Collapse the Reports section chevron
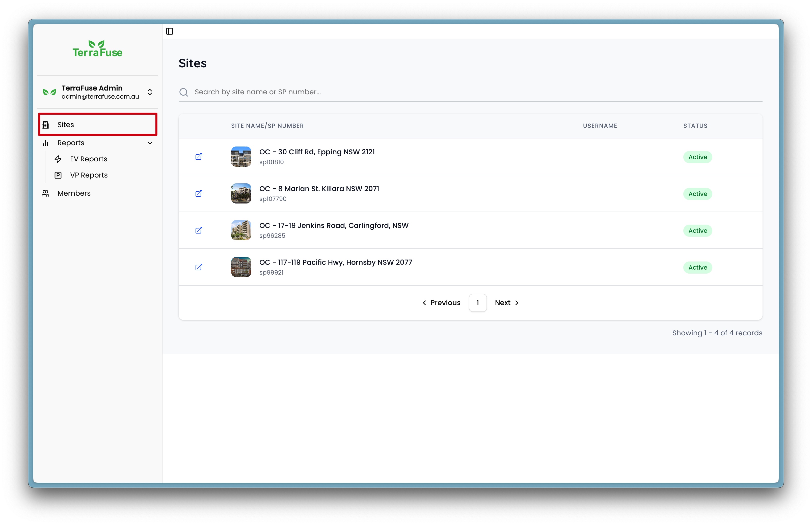Image resolution: width=812 pixels, height=525 pixels. click(x=150, y=143)
